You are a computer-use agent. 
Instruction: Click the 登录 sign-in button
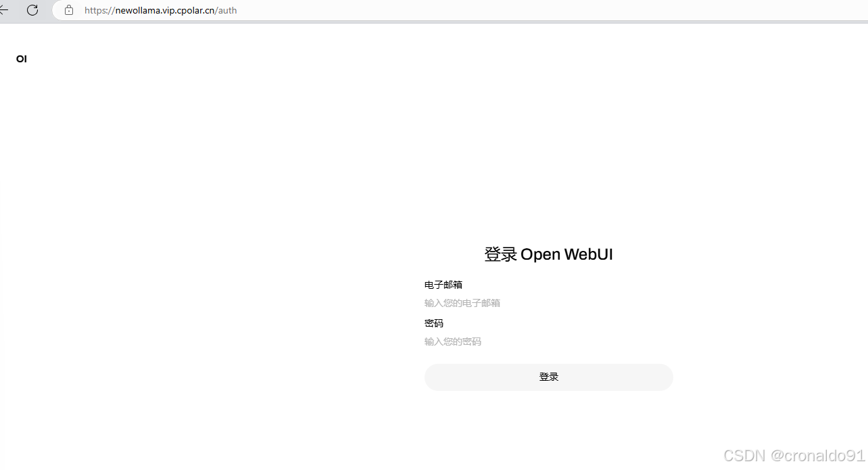pos(548,377)
